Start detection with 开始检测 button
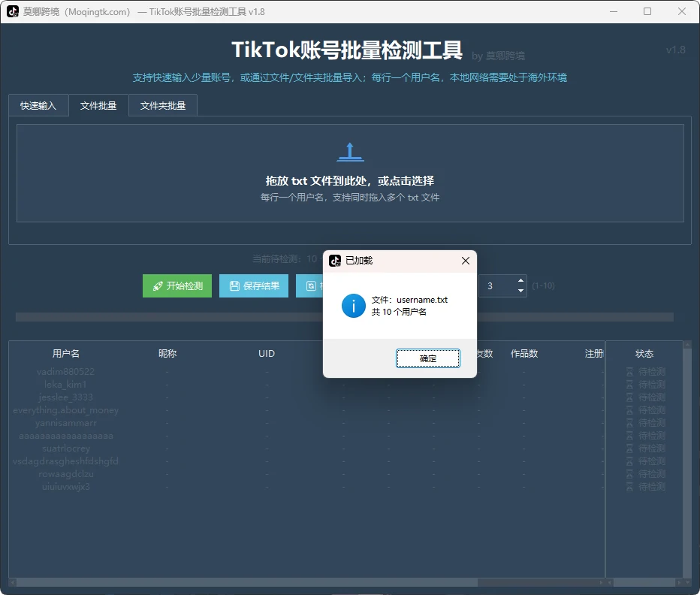 click(177, 286)
